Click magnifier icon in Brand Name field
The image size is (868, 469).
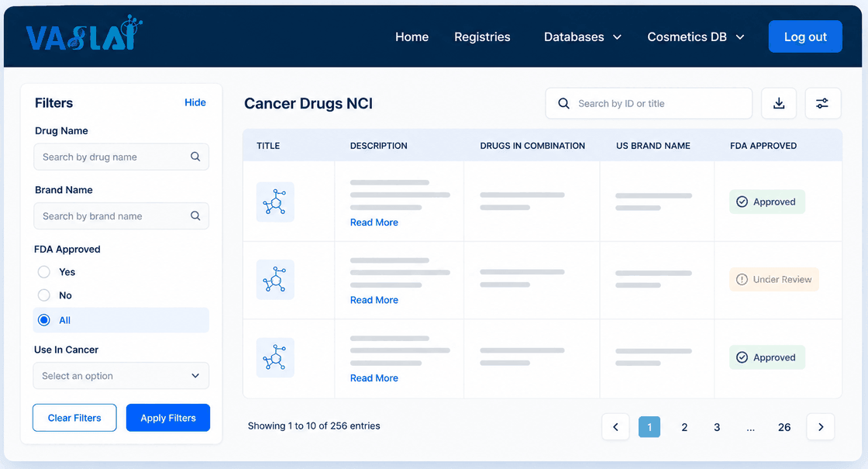(x=195, y=216)
